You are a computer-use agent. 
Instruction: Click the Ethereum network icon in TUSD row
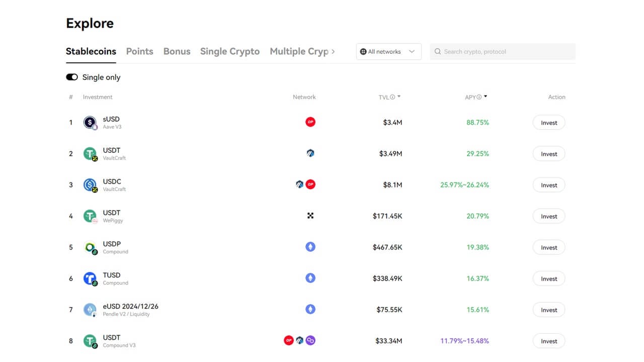310,278
